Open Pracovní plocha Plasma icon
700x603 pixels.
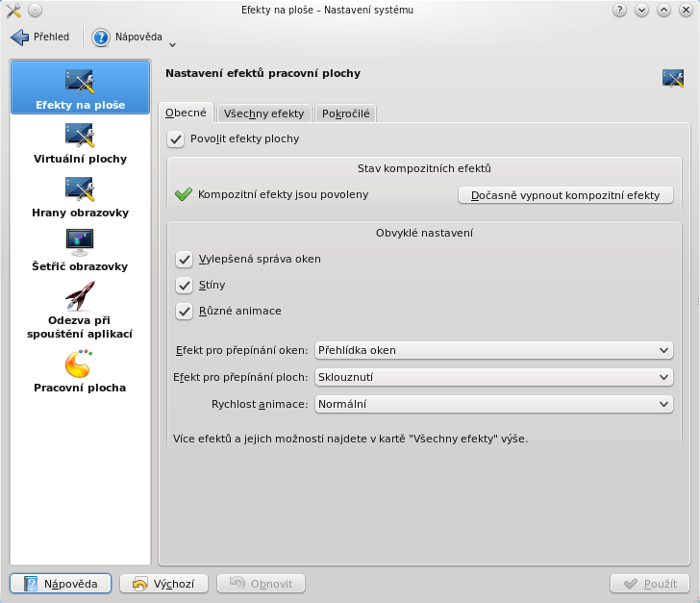(x=79, y=364)
